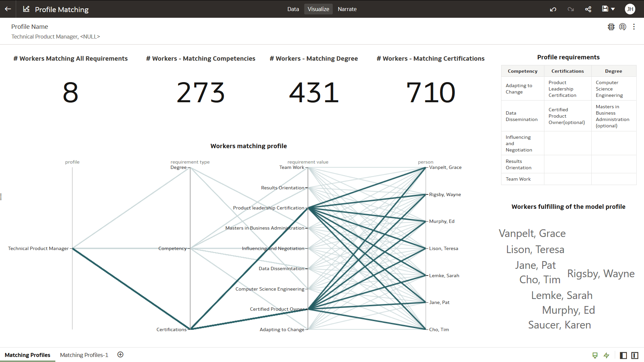The width and height of the screenshot is (644, 362).
Task: Select Vanpelt, Grace in the tag cloud
Action: pos(532,233)
